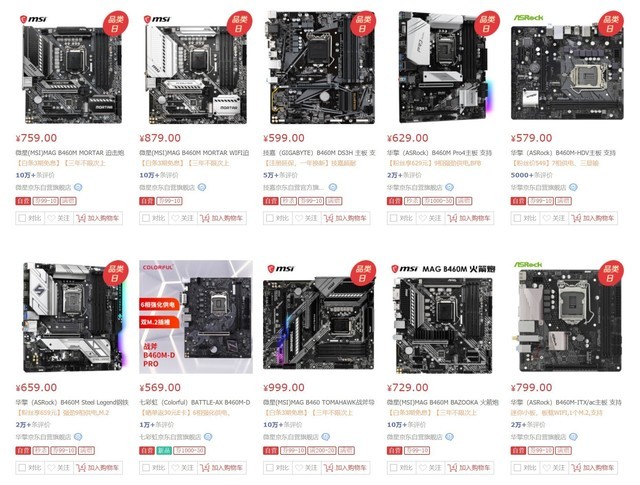Open Gigabyte B460M DS3H product thumbnail
Image resolution: width=640 pixels, height=485 pixels.
(x=320, y=67)
